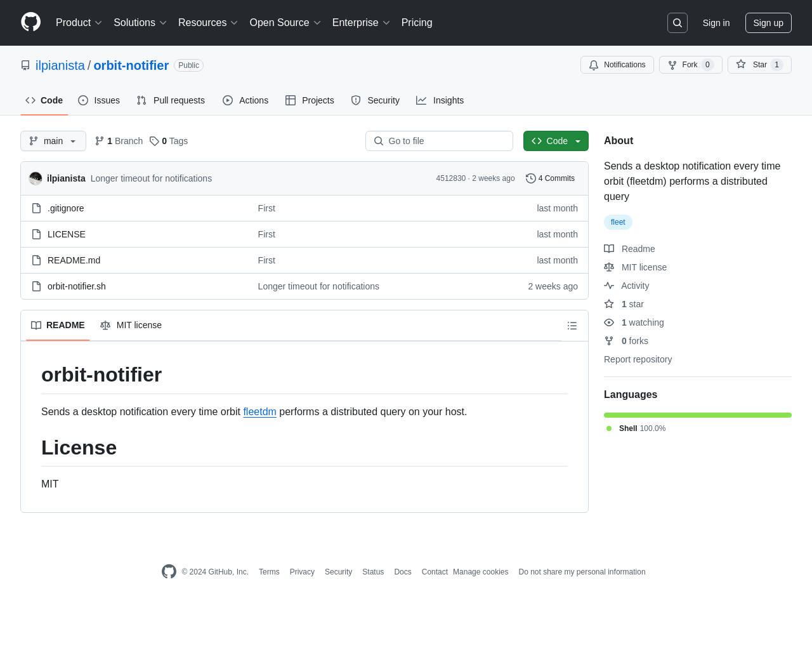Switch to the Projects tab
The image size is (812, 650).
(x=310, y=100)
